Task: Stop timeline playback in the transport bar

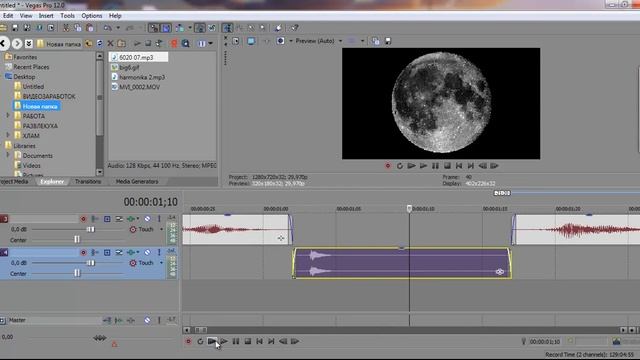Action: click(247, 341)
